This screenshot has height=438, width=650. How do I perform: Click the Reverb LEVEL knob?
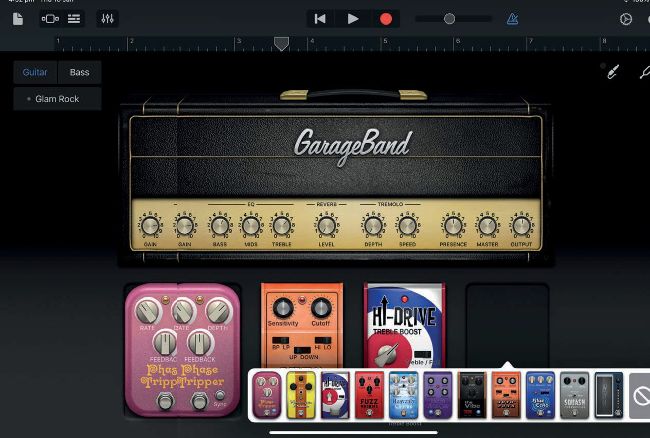[x=326, y=226]
